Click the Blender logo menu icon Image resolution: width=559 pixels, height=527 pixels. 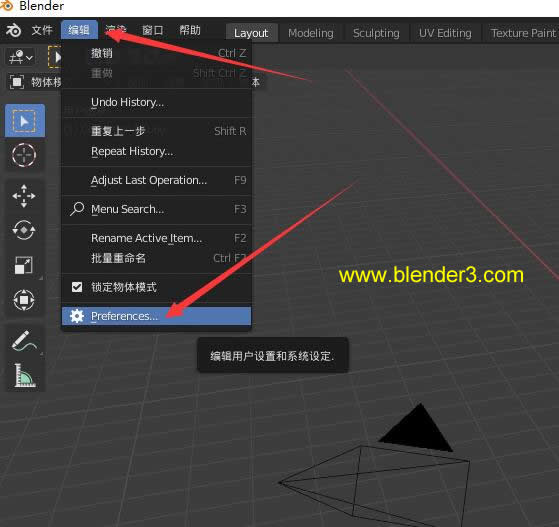tap(14, 30)
